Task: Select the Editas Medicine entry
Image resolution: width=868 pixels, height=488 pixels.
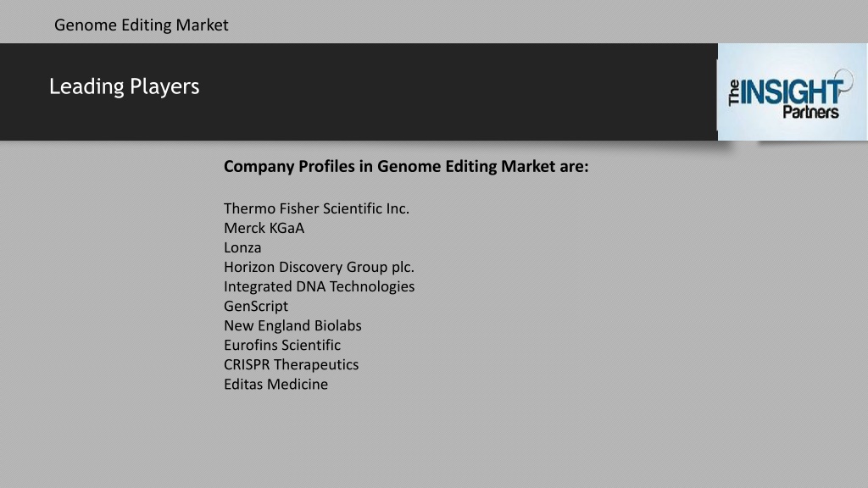Action: [275, 384]
